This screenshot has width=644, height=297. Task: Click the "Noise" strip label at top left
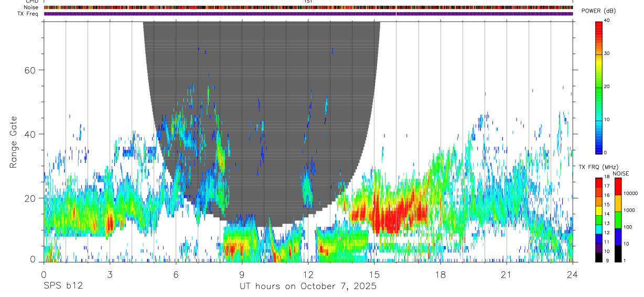pos(31,7)
